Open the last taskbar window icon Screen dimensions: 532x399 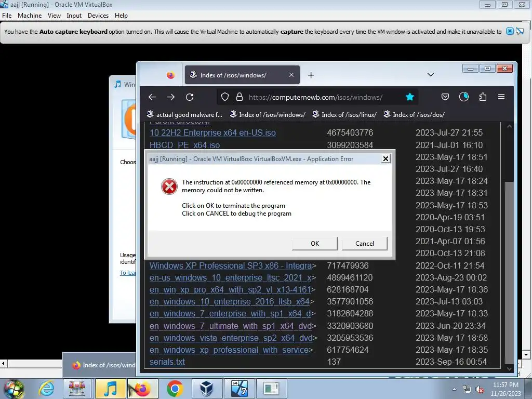coord(271,389)
